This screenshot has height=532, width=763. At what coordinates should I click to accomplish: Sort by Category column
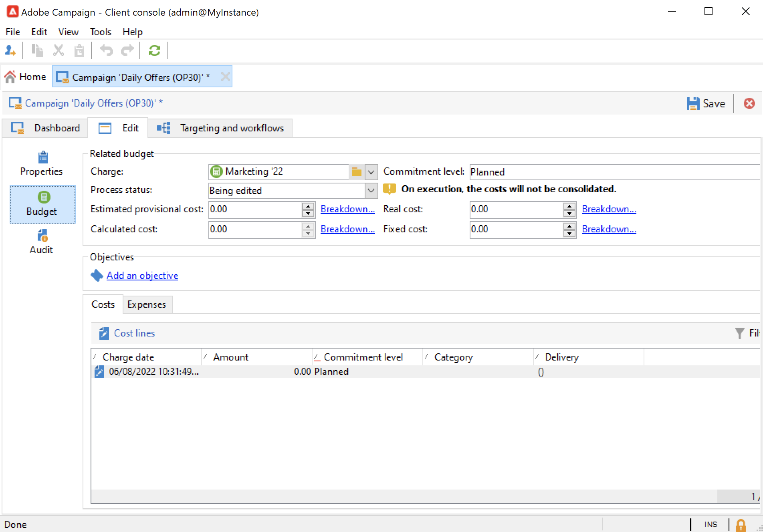[x=478, y=357]
